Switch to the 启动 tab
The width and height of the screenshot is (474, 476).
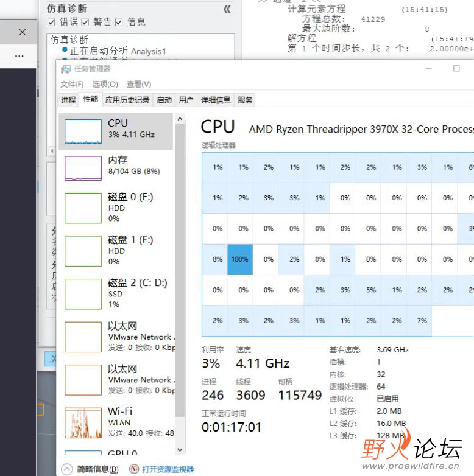point(164,100)
